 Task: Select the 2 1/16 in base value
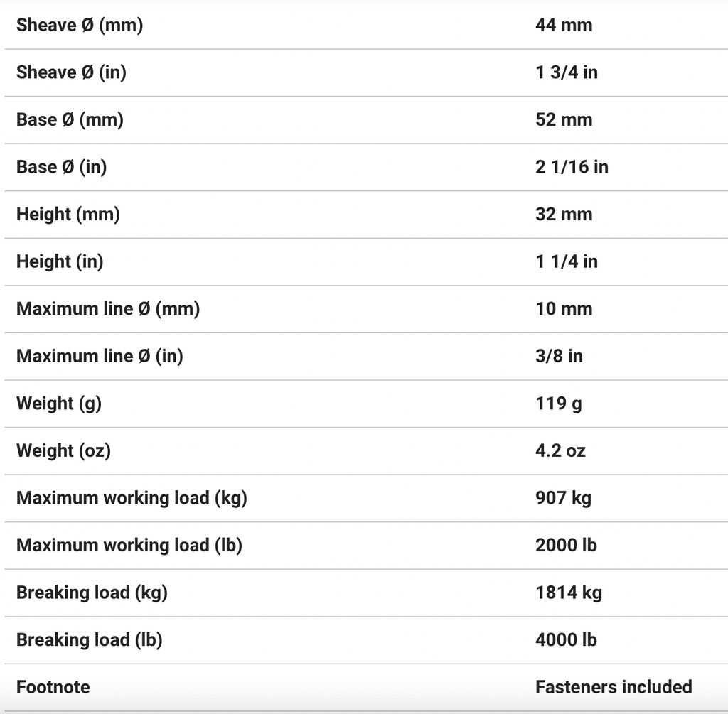(x=572, y=167)
